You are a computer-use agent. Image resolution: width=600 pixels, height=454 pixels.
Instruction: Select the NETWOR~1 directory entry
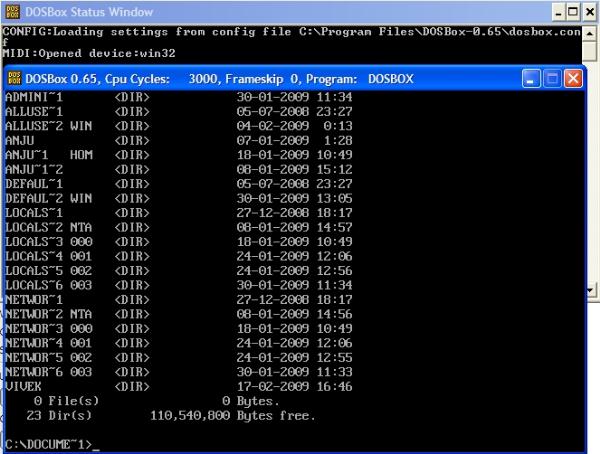click(x=179, y=300)
